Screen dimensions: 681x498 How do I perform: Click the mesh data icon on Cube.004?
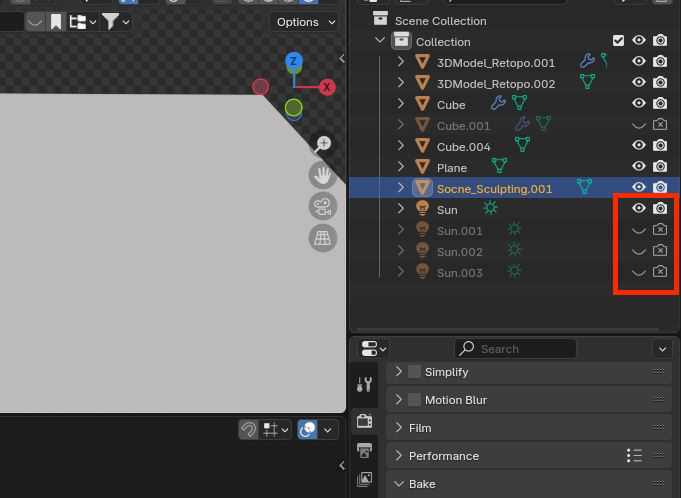point(522,144)
